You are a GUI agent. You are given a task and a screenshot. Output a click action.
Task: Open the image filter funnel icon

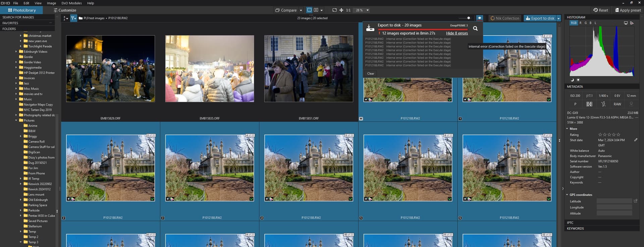(73, 18)
